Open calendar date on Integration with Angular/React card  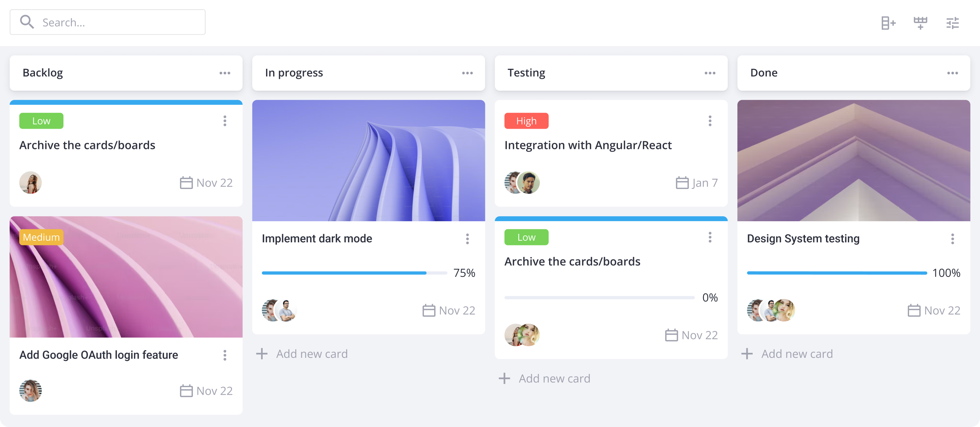click(697, 183)
